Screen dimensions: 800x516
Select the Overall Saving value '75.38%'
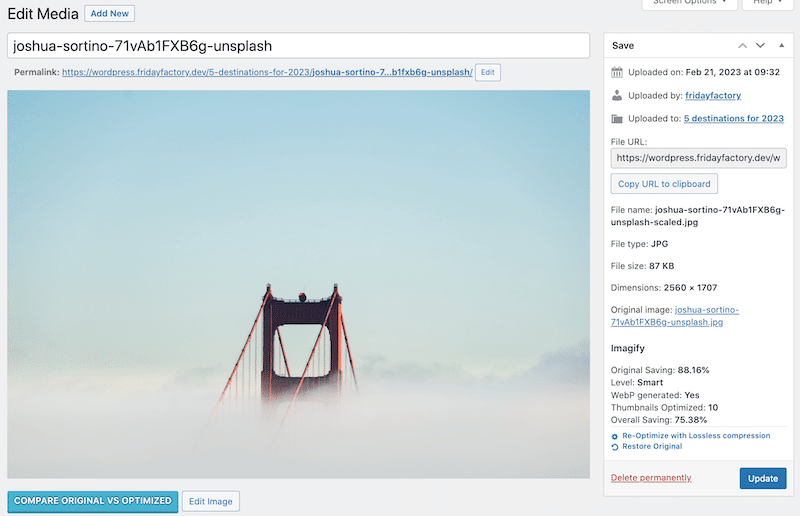690,420
